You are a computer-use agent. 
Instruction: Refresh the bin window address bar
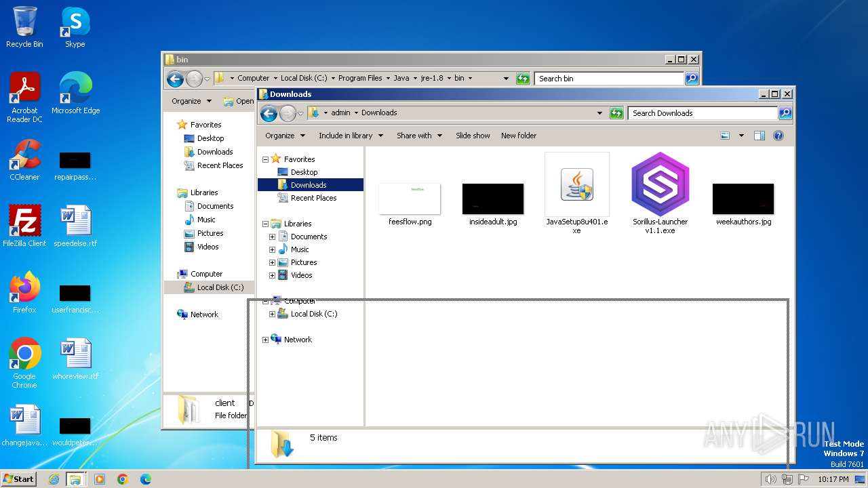(x=523, y=79)
